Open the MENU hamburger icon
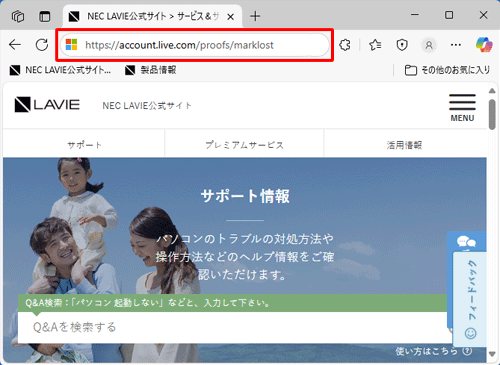 tap(462, 108)
